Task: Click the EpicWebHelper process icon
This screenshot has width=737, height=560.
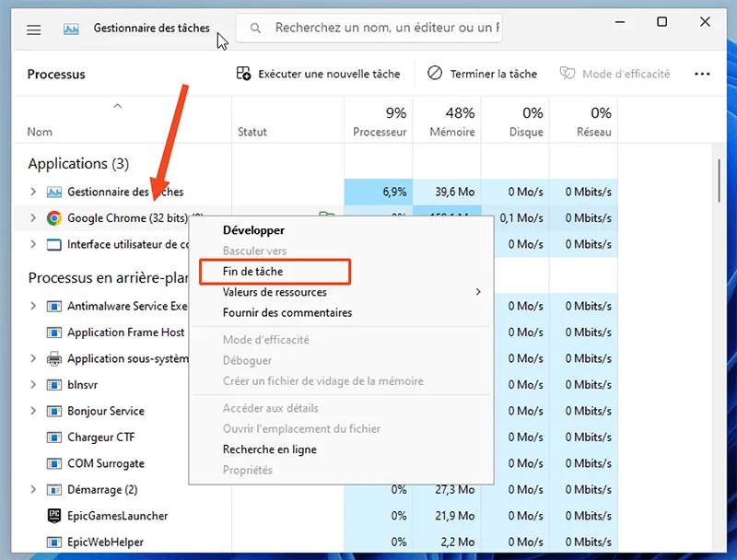Action: coord(54,542)
